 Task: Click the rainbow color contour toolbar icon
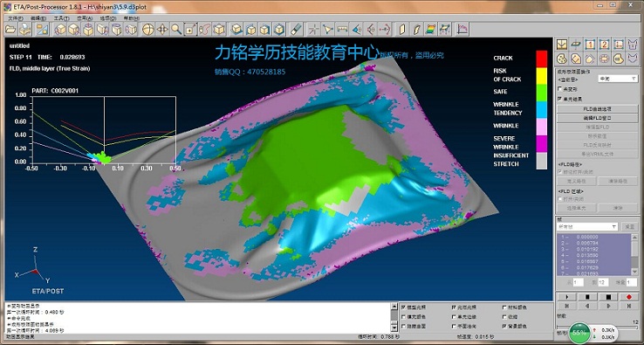click(x=430, y=29)
